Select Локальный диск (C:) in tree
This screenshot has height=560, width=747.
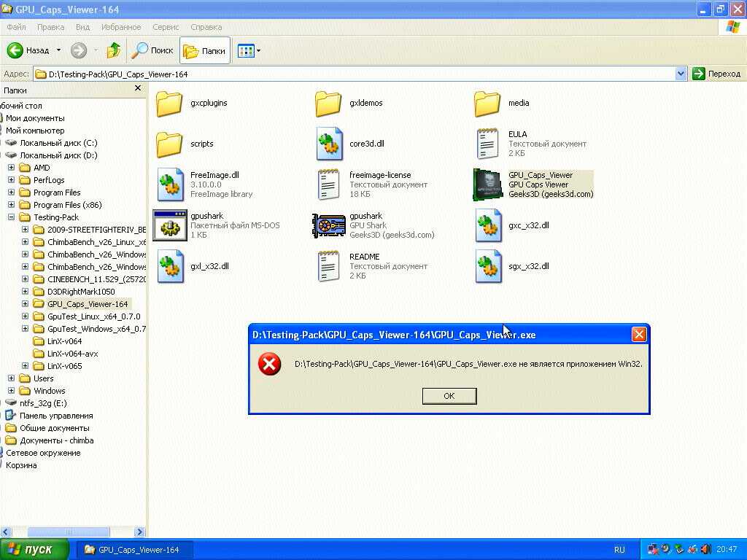(x=58, y=143)
